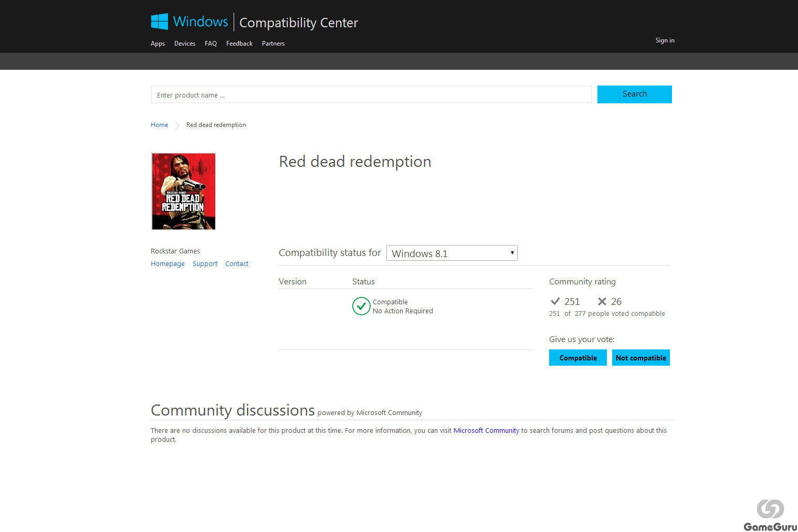The width and height of the screenshot is (798, 532).
Task: Visit the Microsoft Community link
Action: (486, 430)
